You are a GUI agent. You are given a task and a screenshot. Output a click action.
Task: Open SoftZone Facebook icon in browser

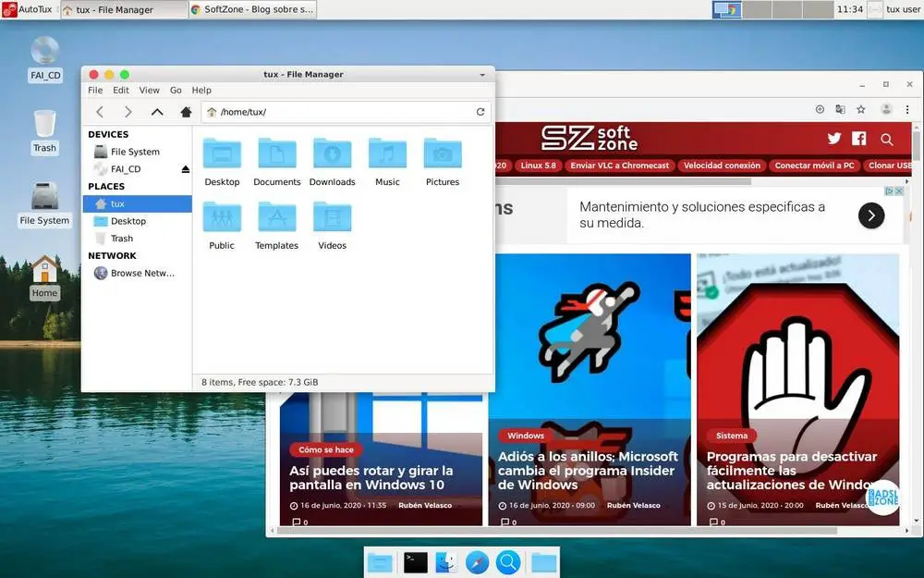859,139
